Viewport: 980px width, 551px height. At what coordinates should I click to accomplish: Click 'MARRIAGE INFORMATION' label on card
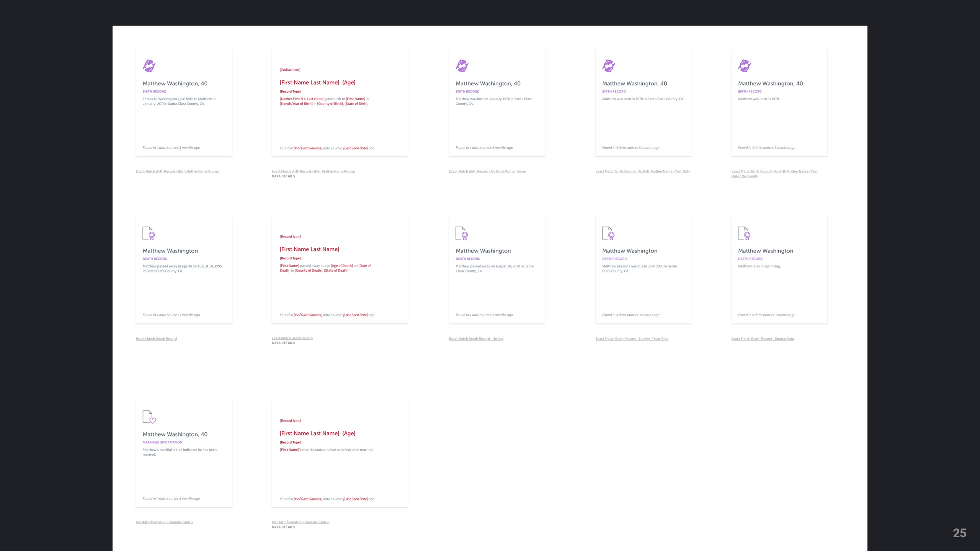pyautogui.click(x=162, y=442)
